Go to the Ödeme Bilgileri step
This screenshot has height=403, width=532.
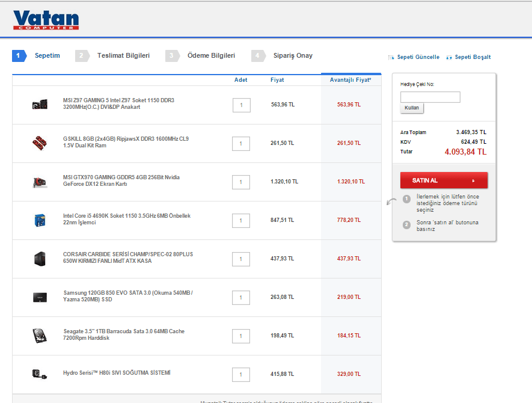point(212,56)
